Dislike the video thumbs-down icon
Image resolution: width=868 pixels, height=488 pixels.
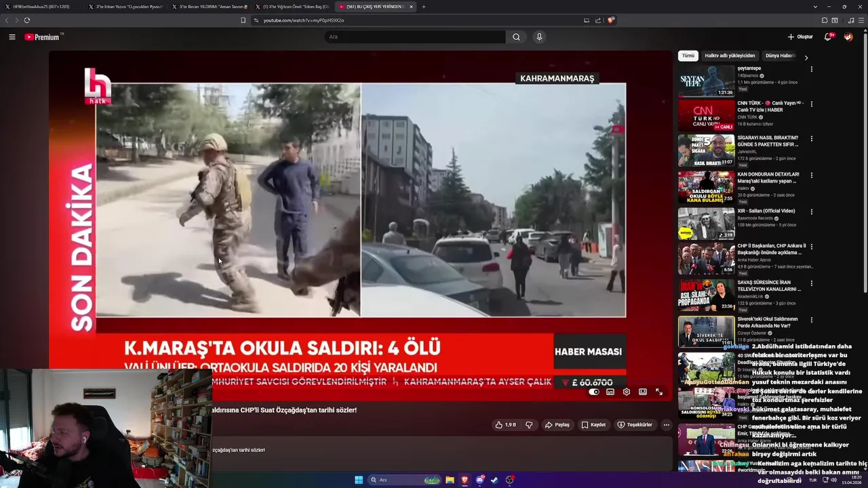529,425
